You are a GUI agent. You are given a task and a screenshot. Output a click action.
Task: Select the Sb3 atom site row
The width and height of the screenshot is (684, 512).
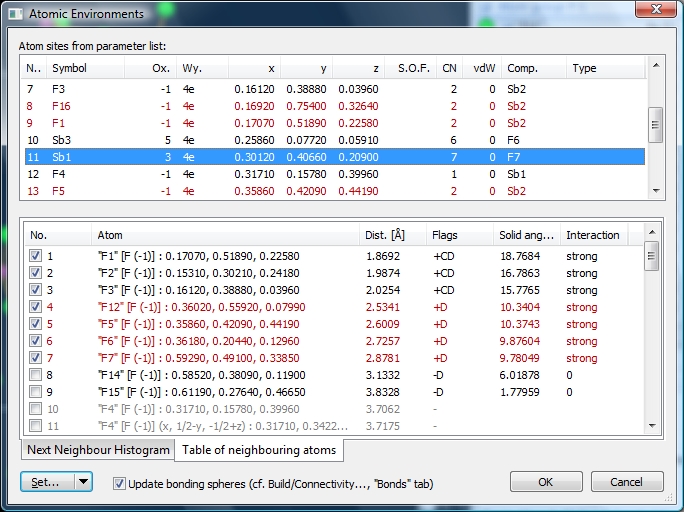pos(68,140)
